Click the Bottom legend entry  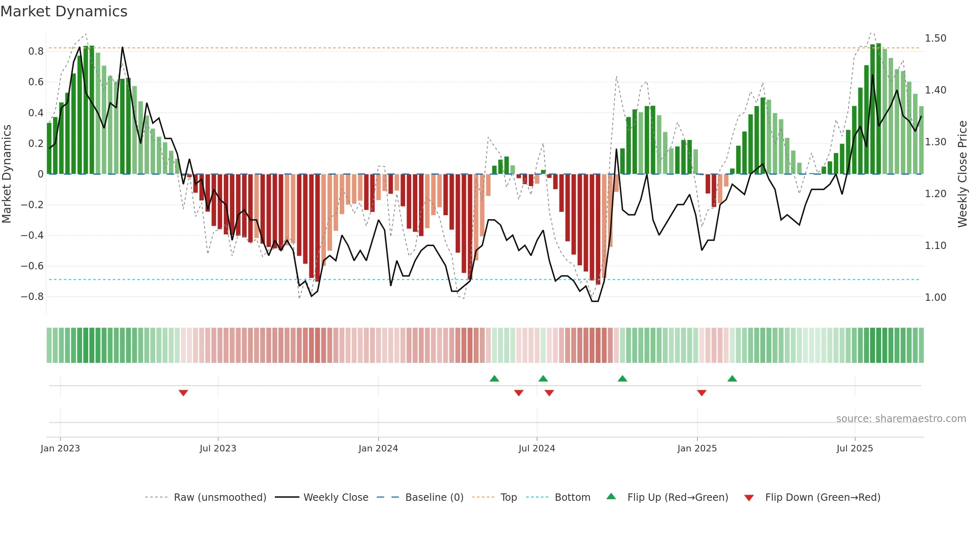pos(558,497)
